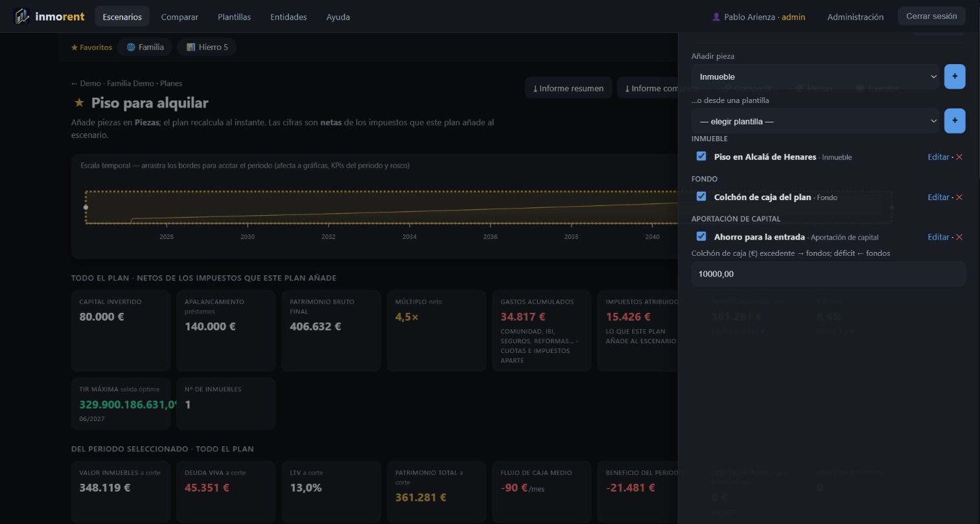This screenshot has width=980, height=524.
Task: Click the globe icon on Familia chip
Action: pos(131,47)
